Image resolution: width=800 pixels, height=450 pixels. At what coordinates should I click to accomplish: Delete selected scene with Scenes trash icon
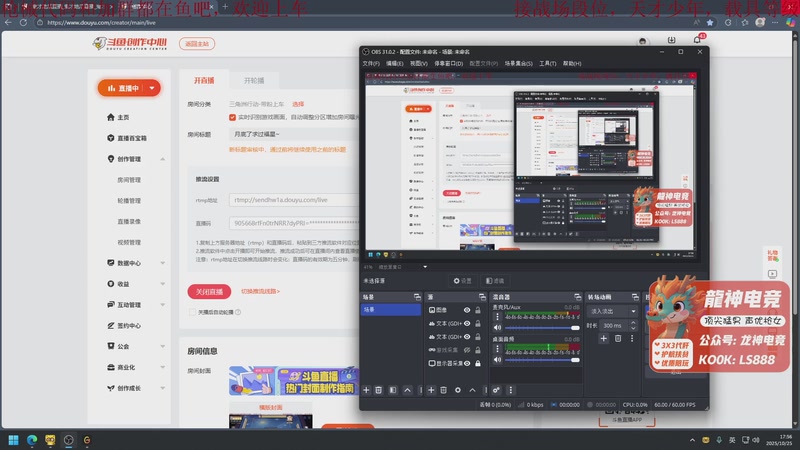[379, 390]
